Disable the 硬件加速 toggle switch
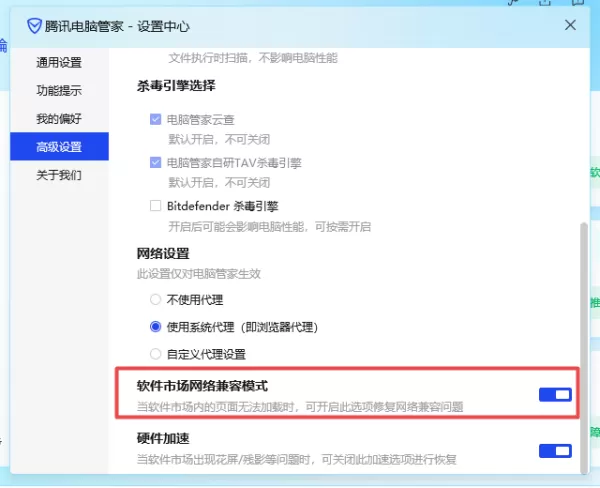The height and width of the screenshot is (488, 600). point(555,451)
